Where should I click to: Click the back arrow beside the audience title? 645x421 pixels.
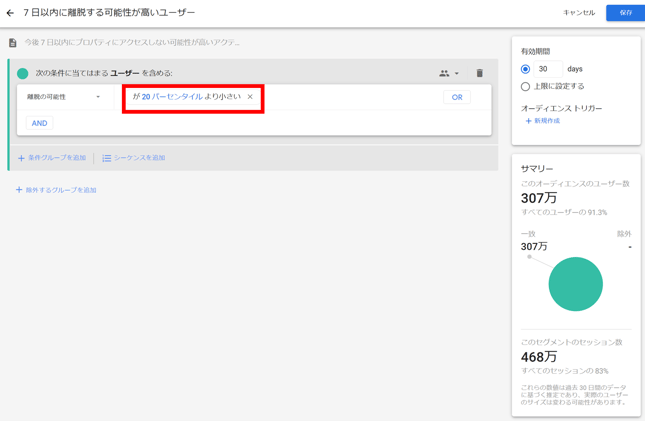[x=11, y=13]
